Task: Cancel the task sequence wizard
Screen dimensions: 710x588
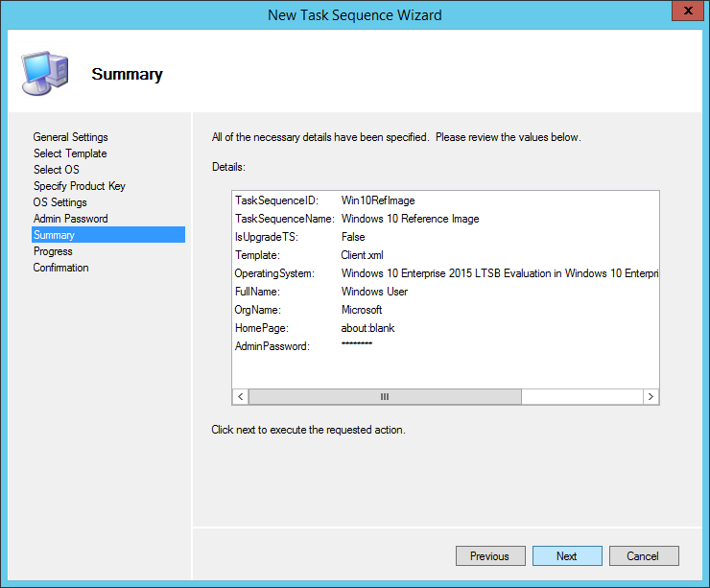Action: tap(643, 556)
